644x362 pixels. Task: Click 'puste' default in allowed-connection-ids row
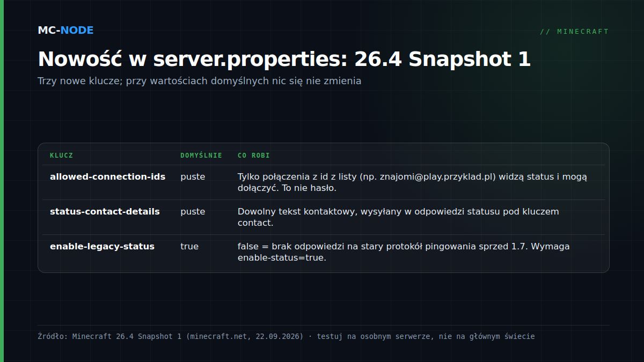coord(193,176)
